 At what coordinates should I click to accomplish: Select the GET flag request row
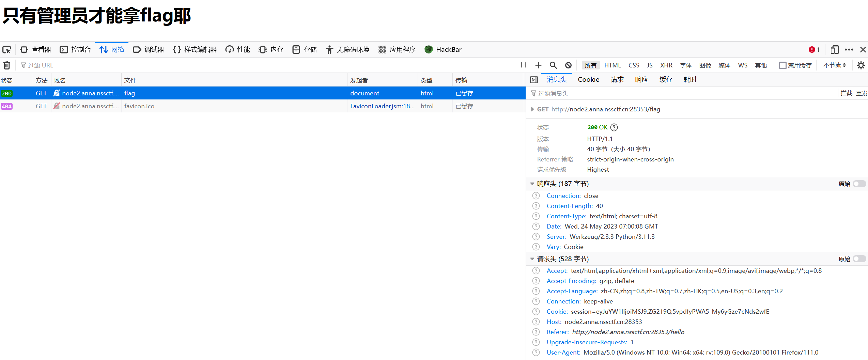coord(263,93)
